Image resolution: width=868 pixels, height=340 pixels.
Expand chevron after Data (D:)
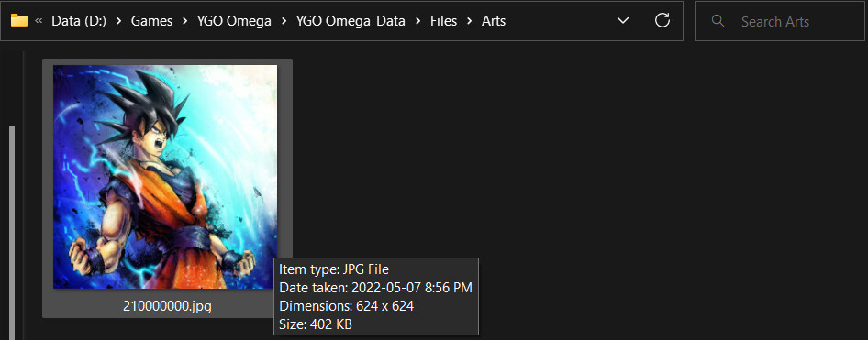[x=118, y=22]
